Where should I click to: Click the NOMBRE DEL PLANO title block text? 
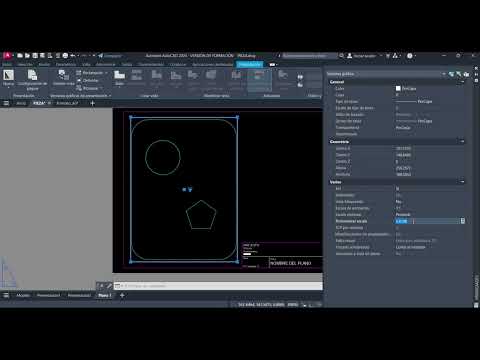(290, 263)
